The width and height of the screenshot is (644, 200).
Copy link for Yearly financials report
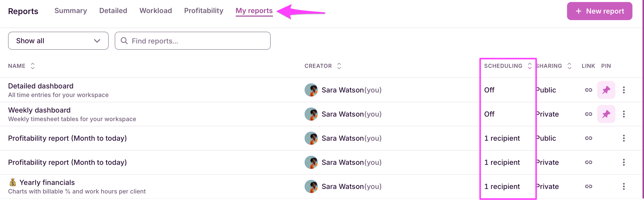[x=588, y=186]
